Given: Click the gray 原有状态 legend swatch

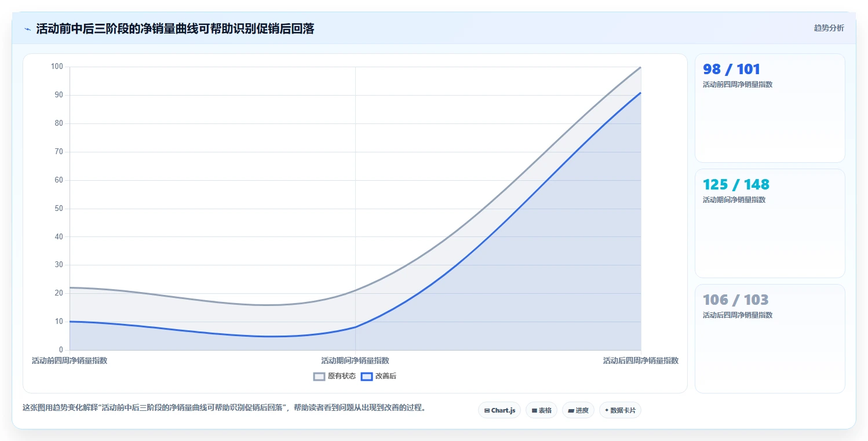Looking at the screenshot, I should coord(319,376).
